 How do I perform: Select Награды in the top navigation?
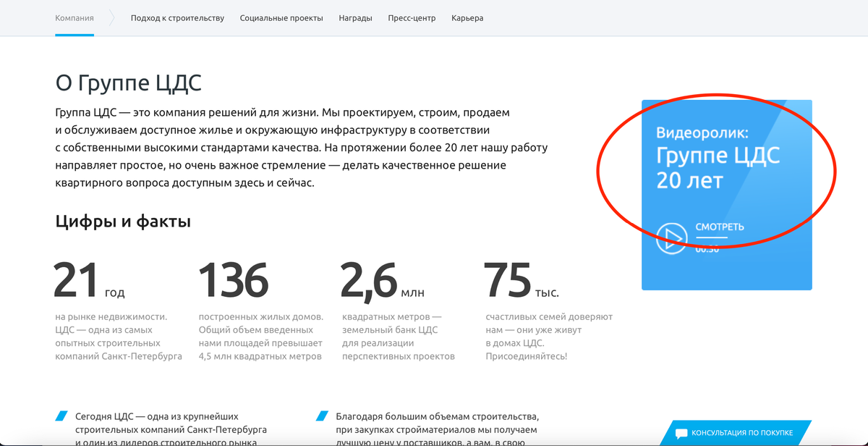click(x=355, y=17)
